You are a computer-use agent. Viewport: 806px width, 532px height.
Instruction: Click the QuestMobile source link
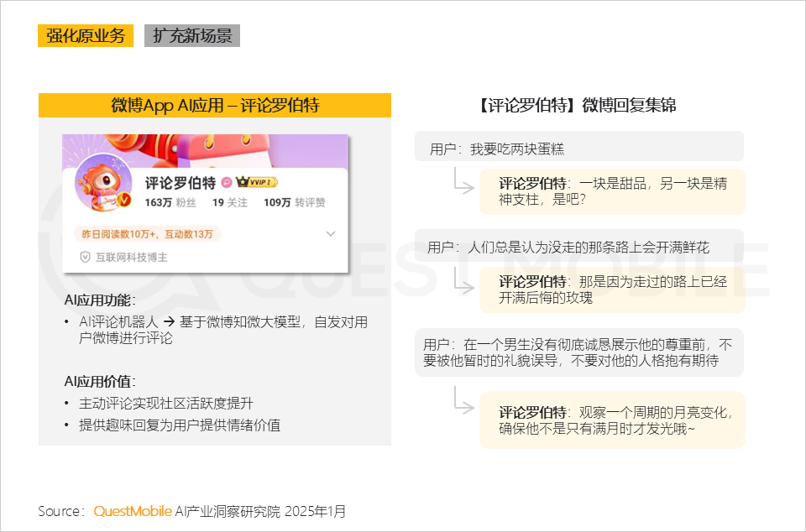pos(133,512)
